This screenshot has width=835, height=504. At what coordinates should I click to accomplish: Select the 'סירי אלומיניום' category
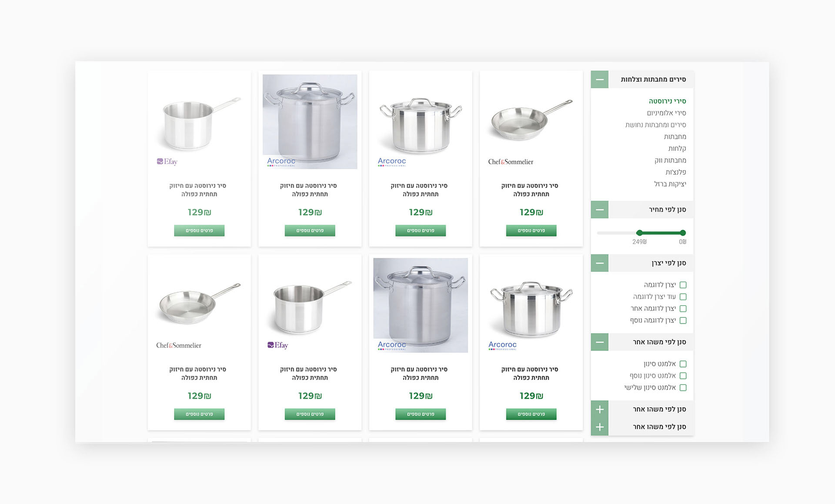point(666,113)
